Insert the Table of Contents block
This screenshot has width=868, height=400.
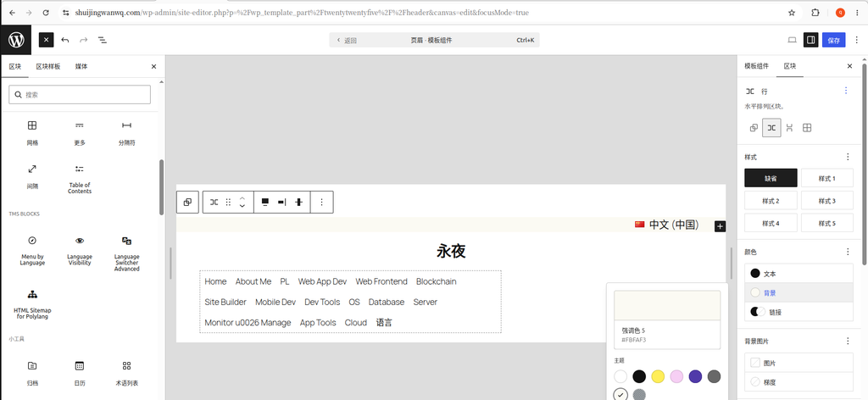click(80, 178)
